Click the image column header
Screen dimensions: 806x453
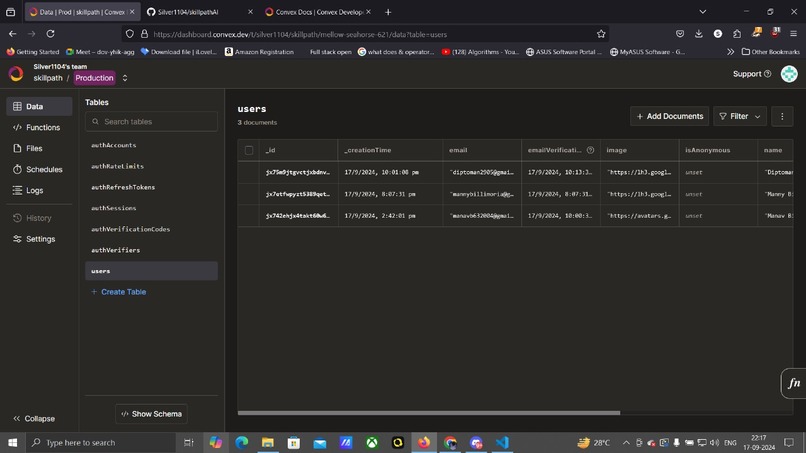coord(639,150)
